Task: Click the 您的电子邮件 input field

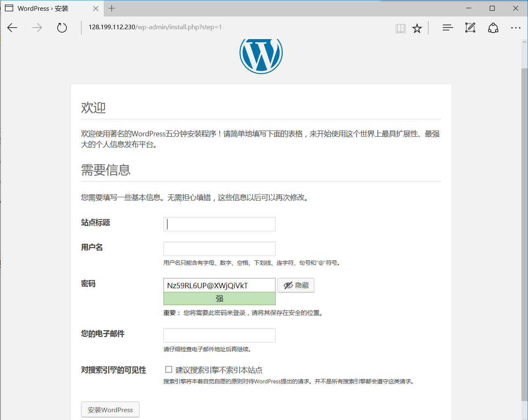Action: (219, 335)
